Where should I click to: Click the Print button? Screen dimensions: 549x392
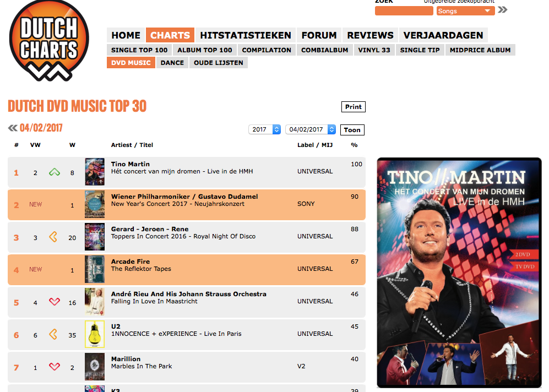click(354, 107)
